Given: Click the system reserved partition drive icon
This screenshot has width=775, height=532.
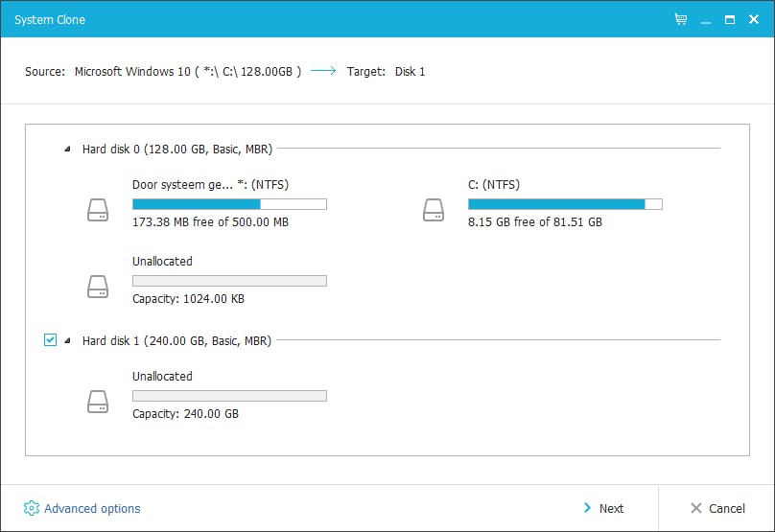Looking at the screenshot, I should click(x=98, y=210).
